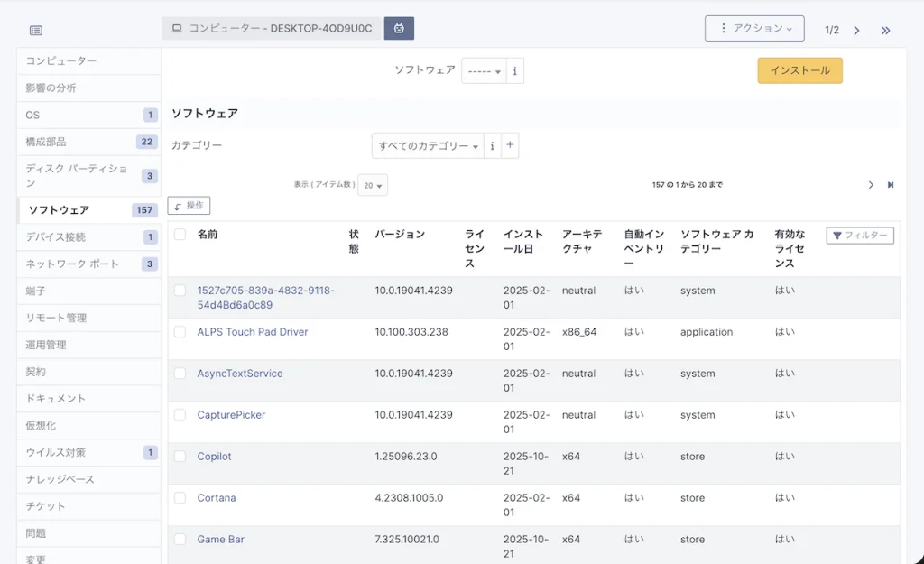The height and width of the screenshot is (564, 924).
Task: Open the リモート管理 sidebar tab
Action: point(89,319)
